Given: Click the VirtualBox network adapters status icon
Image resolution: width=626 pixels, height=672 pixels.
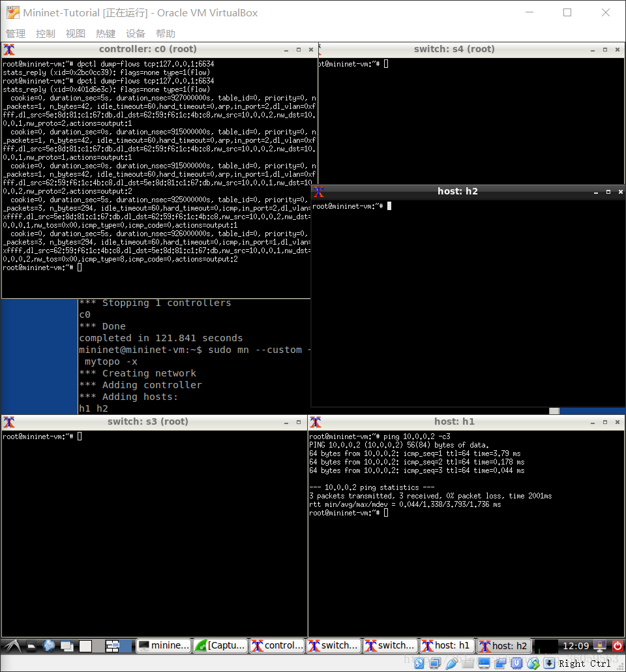Looking at the screenshot, I should coord(435,664).
